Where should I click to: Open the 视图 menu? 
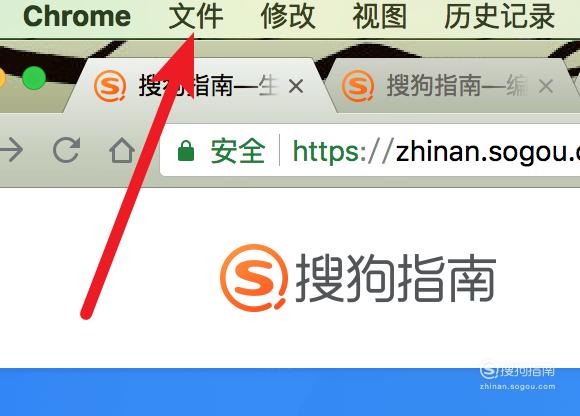pyautogui.click(x=380, y=17)
